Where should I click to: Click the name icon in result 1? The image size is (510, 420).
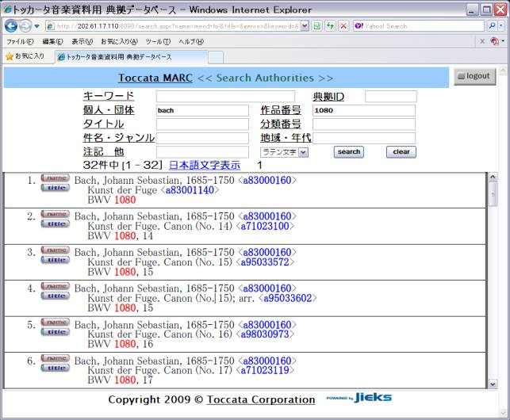56,178
